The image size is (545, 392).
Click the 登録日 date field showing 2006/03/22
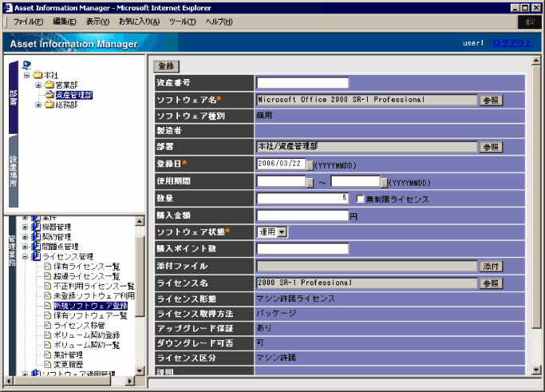tap(281, 164)
